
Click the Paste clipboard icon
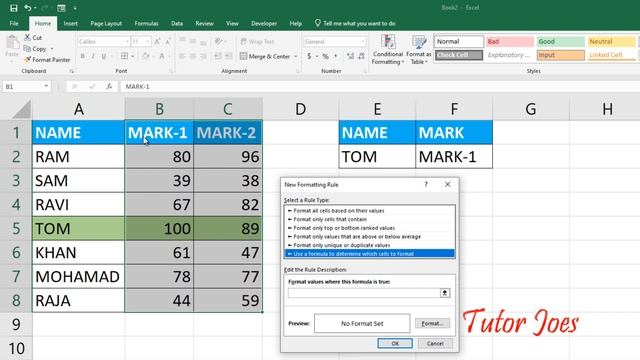12,42
